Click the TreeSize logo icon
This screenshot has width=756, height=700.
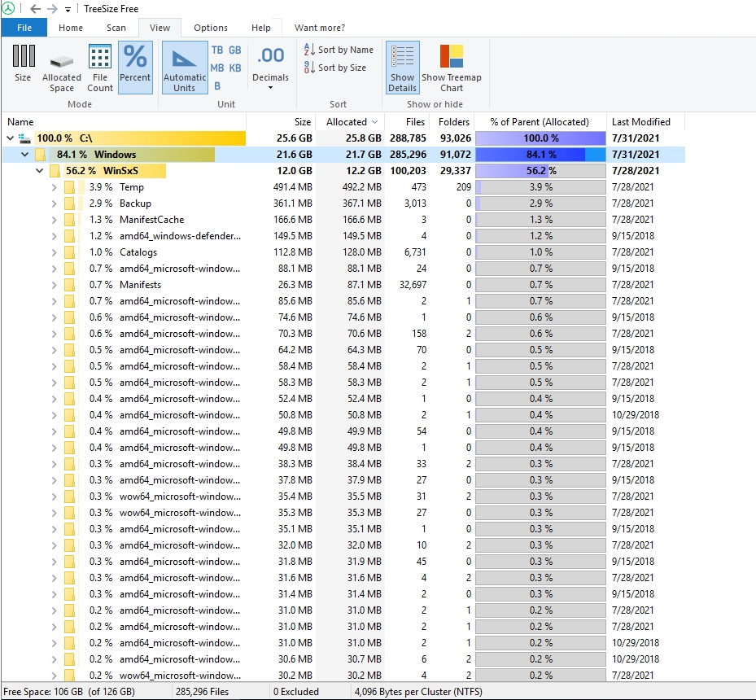[9, 9]
